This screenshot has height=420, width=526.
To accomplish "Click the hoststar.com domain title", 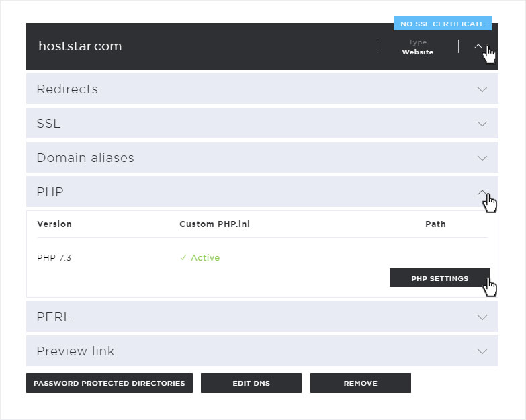I will pos(80,46).
